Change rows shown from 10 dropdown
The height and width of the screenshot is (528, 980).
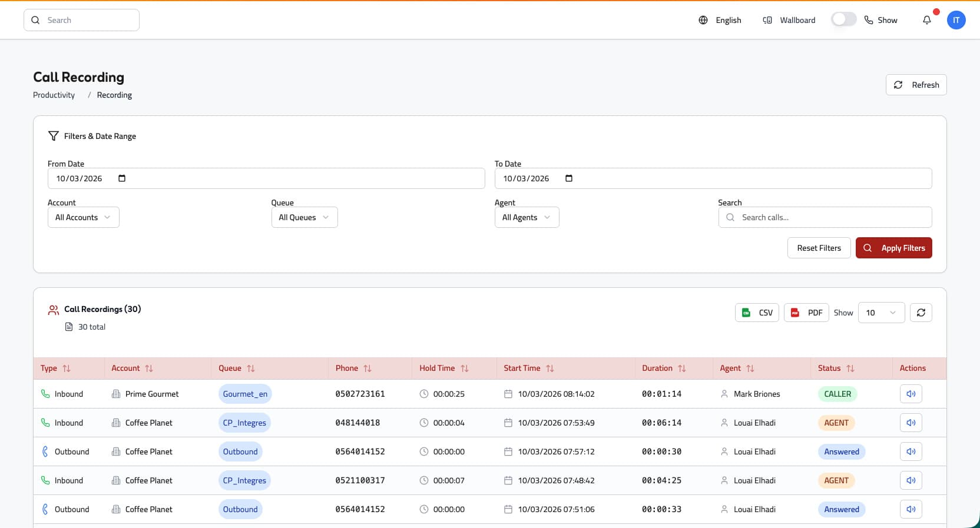pyautogui.click(x=880, y=313)
